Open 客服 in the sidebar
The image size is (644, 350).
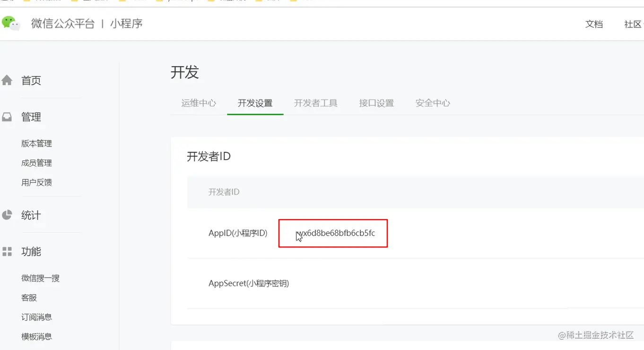[29, 298]
